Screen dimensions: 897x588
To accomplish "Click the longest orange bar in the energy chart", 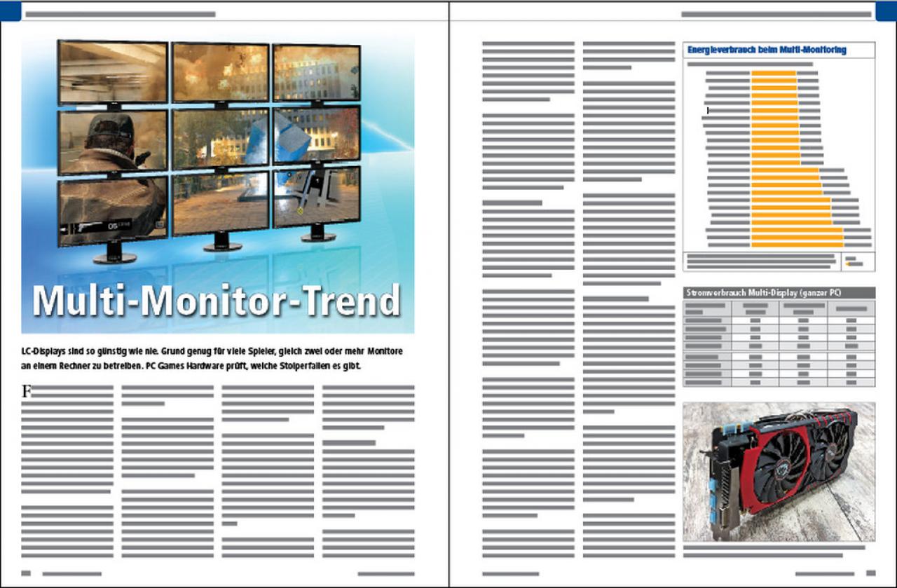I will 797,244.
